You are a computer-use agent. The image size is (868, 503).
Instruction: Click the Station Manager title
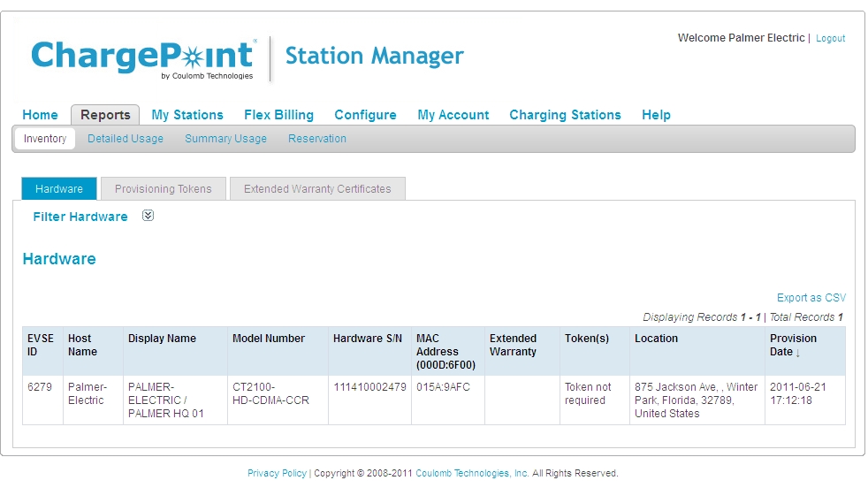(375, 56)
